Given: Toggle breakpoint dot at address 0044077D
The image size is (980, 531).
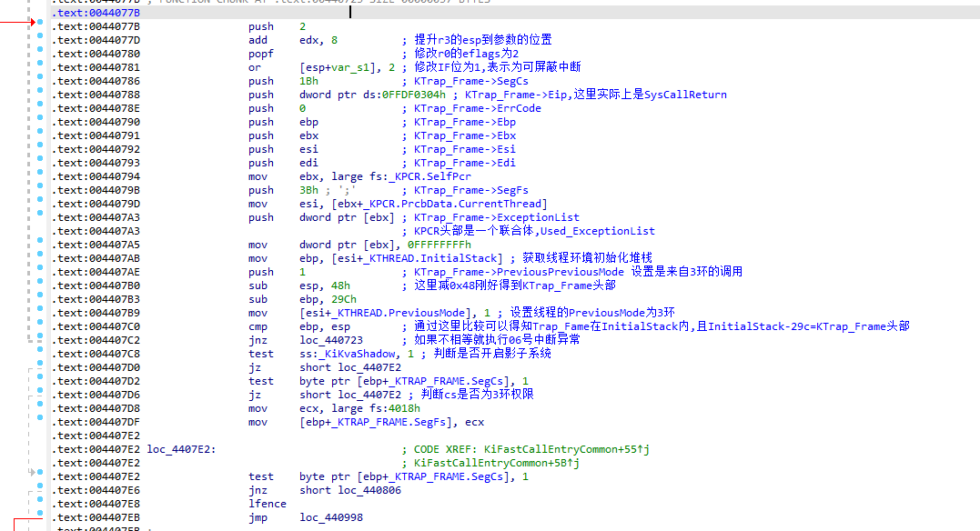Looking at the screenshot, I should 40,40.
